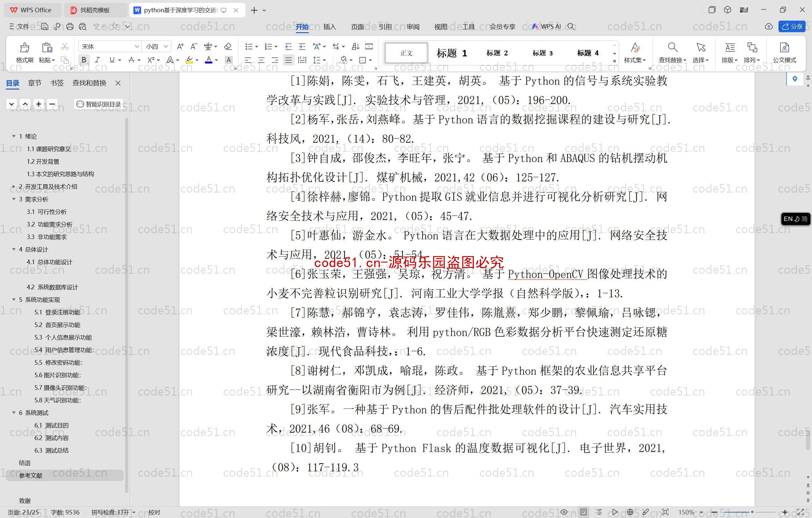
Task: Click the search magnifier next to WPS AI
Action: click(571, 26)
